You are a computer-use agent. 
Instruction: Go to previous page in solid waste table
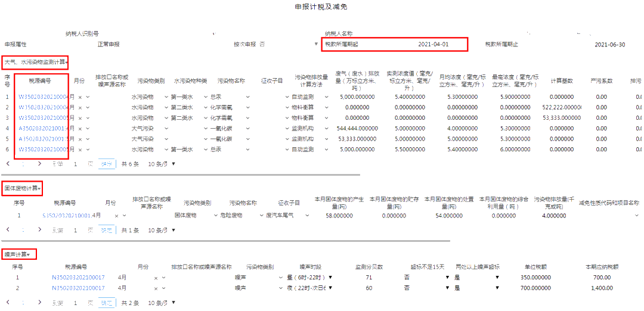[x=7, y=229]
